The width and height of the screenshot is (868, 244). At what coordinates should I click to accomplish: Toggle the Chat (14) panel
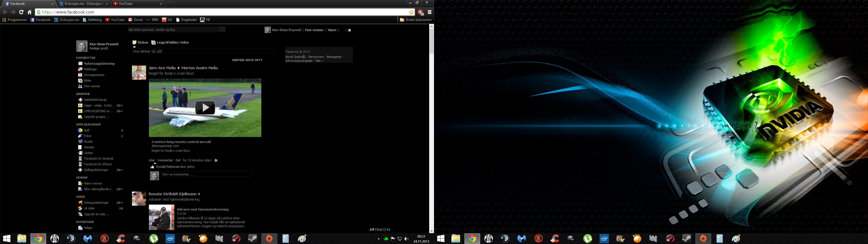click(380, 230)
